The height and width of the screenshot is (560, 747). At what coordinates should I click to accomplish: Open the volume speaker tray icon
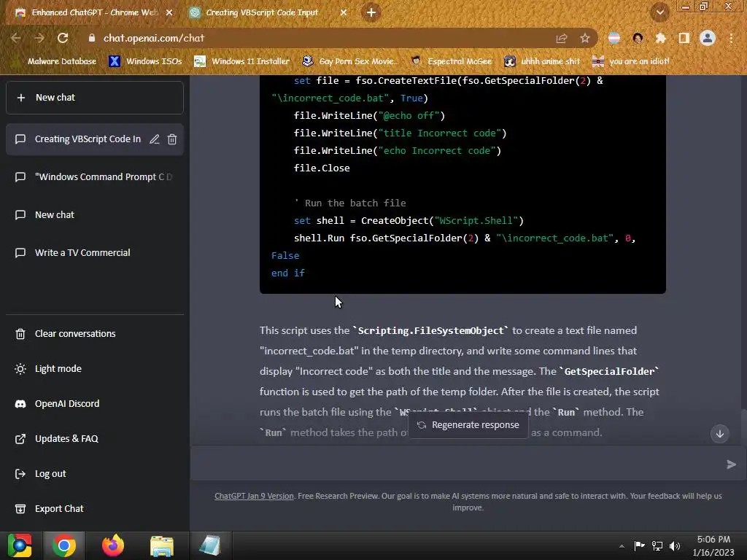(675, 545)
